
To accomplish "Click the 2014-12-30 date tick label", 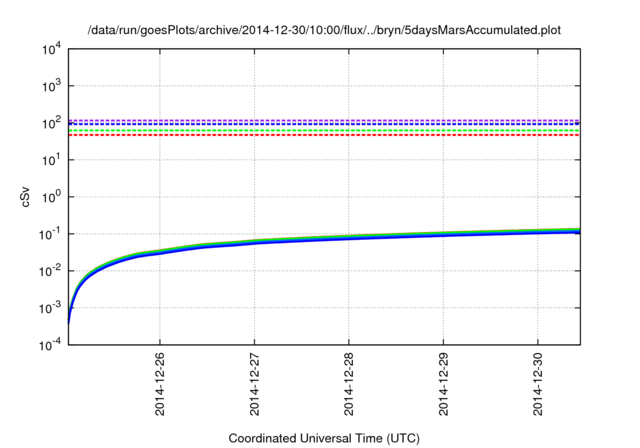I will [538, 384].
